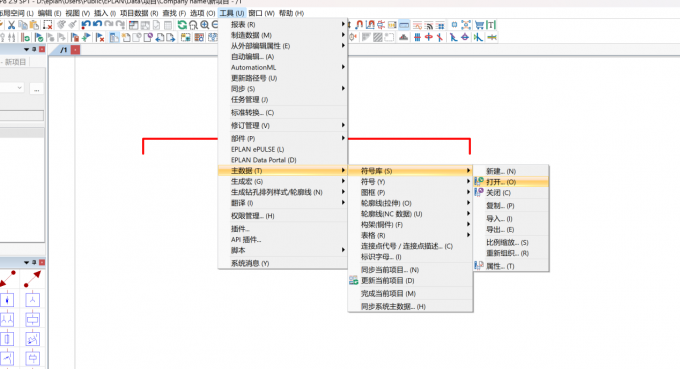Click the blue flag with red X icon
Image resolution: width=680 pixels, height=369 pixels.
[x=100, y=38]
